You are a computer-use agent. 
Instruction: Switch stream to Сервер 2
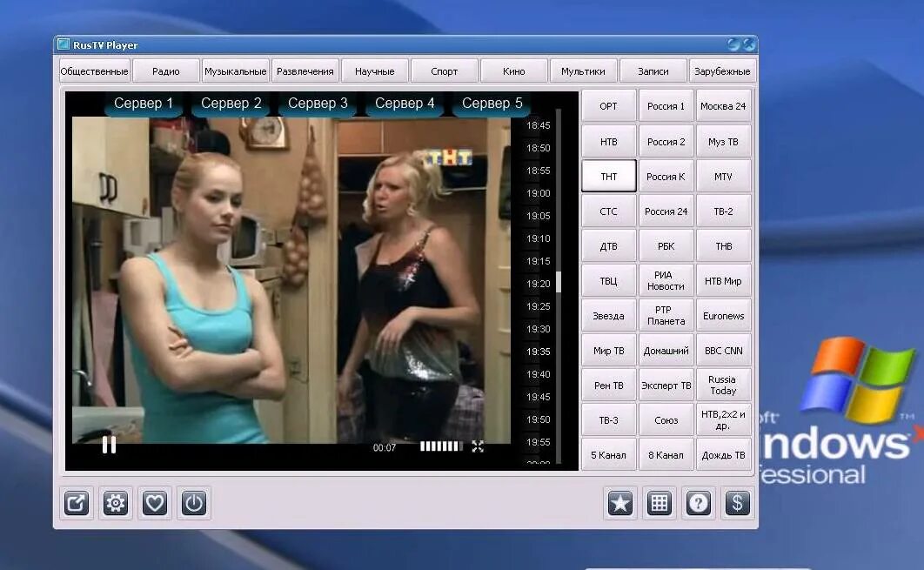point(231,104)
